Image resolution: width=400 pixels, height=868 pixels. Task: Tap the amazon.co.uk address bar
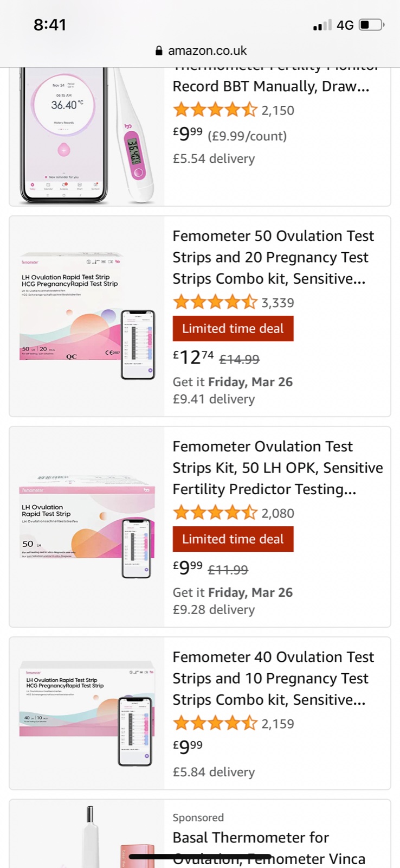(207, 51)
